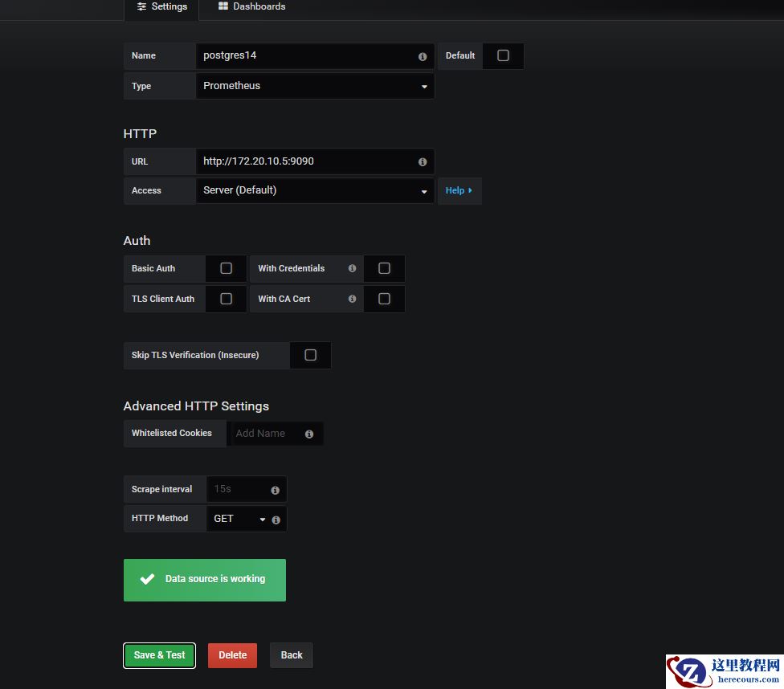Click the With CA Cert info icon
Viewport: 784px width, 689px height.
coord(352,299)
